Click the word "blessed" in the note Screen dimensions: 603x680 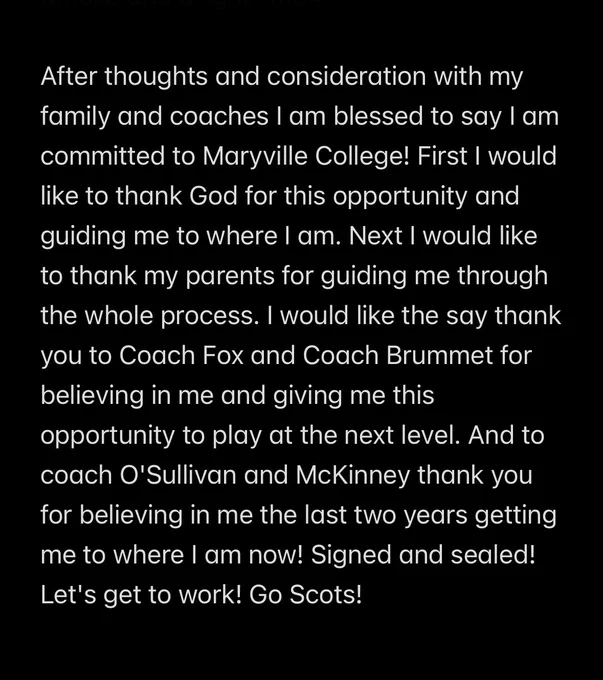tap(378, 117)
